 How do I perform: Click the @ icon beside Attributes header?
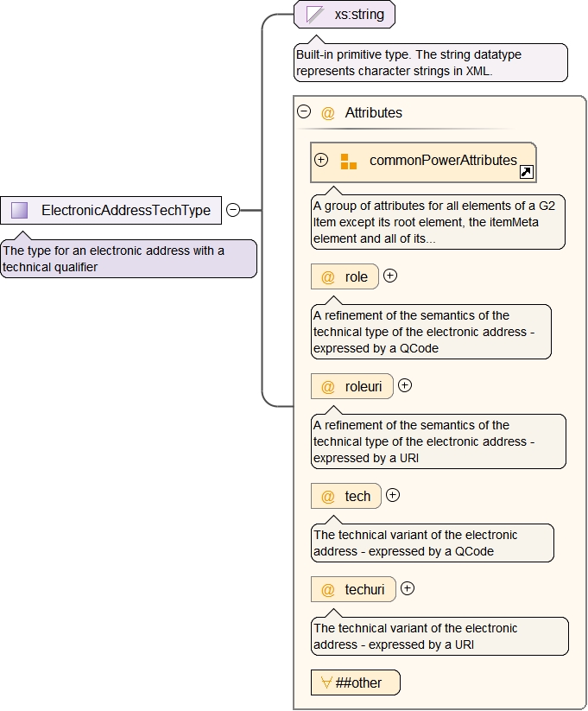[328, 113]
